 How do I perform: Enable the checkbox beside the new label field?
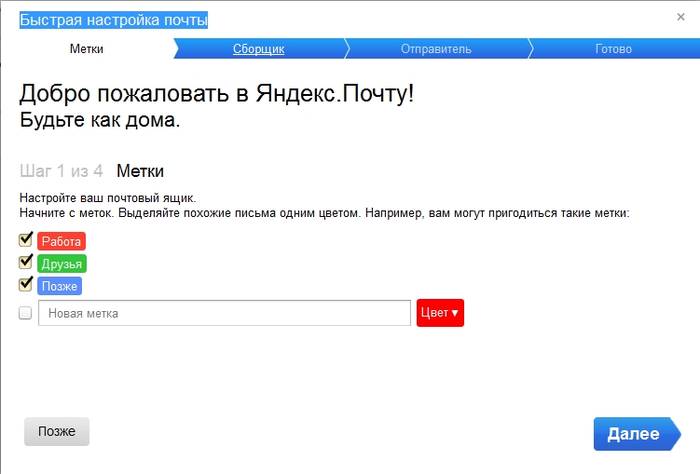click(x=26, y=313)
